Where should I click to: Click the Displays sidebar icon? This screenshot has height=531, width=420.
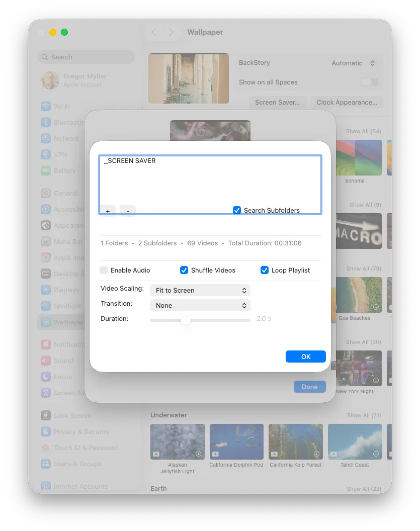[46, 290]
